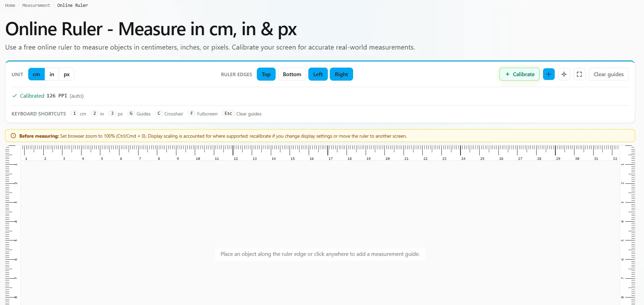Viewport: 644px width, 305px height.
Task: Toggle the Left ruler edge
Action: pos(318,74)
